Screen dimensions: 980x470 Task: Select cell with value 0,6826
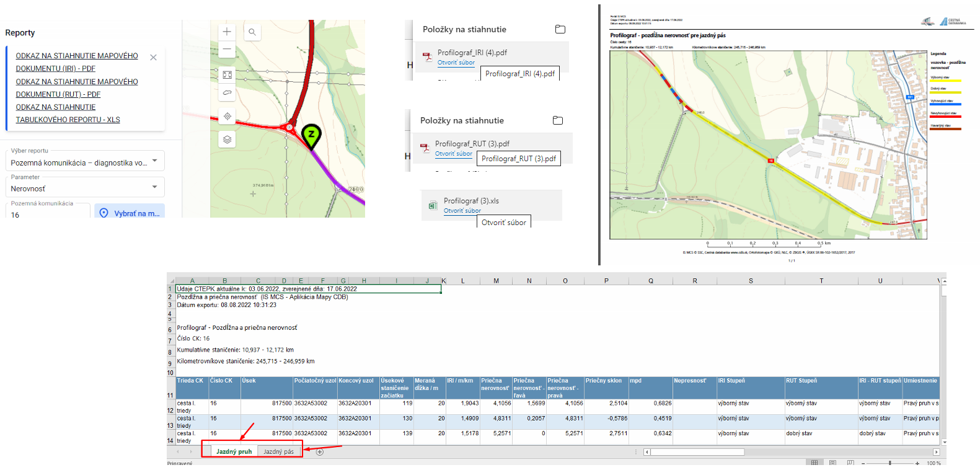pos(651,407)
